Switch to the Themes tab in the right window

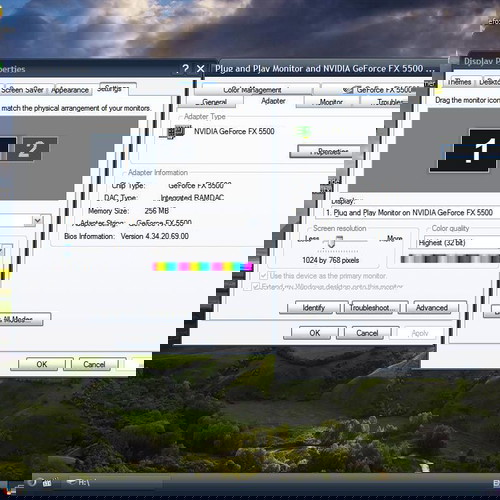pos(459,82)
